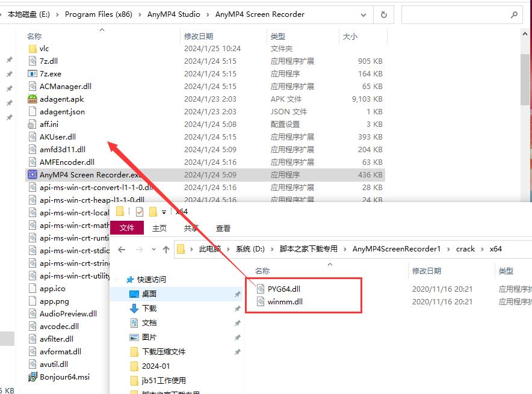Click AnyMP4ScreenRecorder1 in the breadcrumb
The image size is (532, 394).
[396, 249]
